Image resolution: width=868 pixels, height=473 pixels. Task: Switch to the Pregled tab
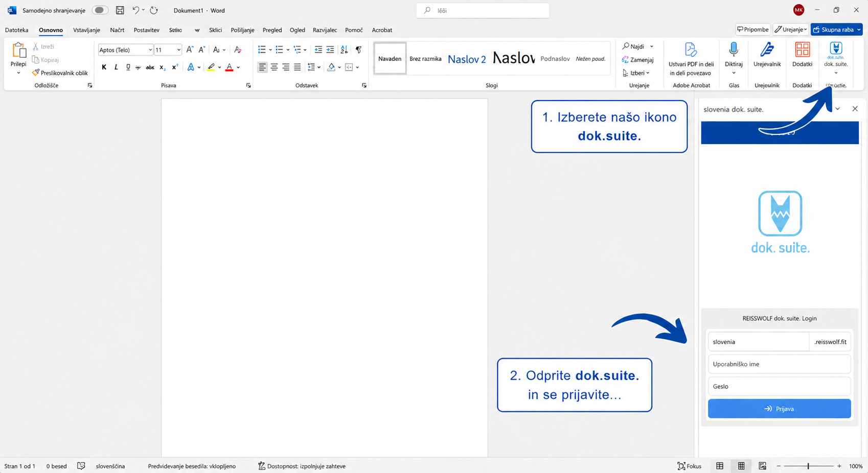272,30
